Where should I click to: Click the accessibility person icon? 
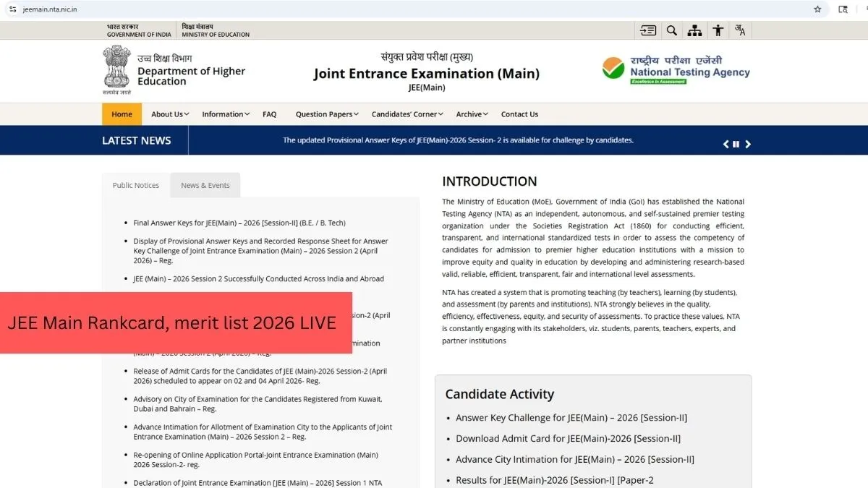point(718,30)
